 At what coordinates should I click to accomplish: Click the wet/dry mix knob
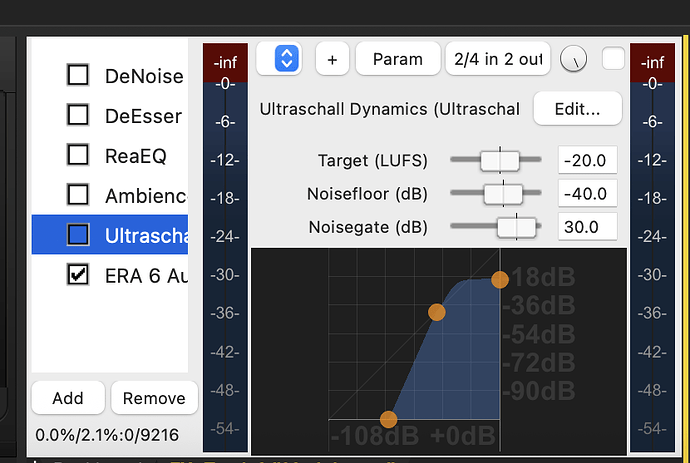573,59
